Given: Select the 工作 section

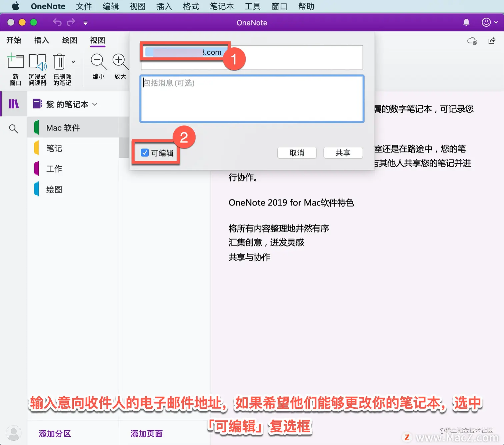Looking at the screenshot, I should (x=73, y=168).
